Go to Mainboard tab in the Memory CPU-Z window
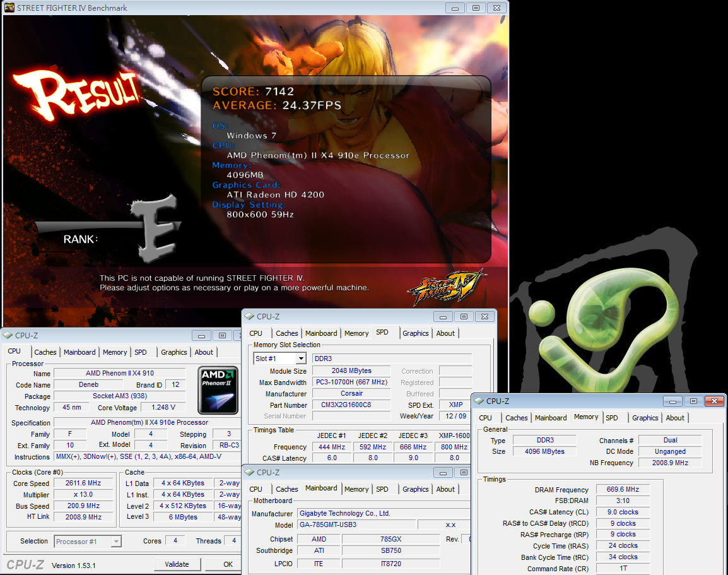The image size is (728, 575). 551,418
